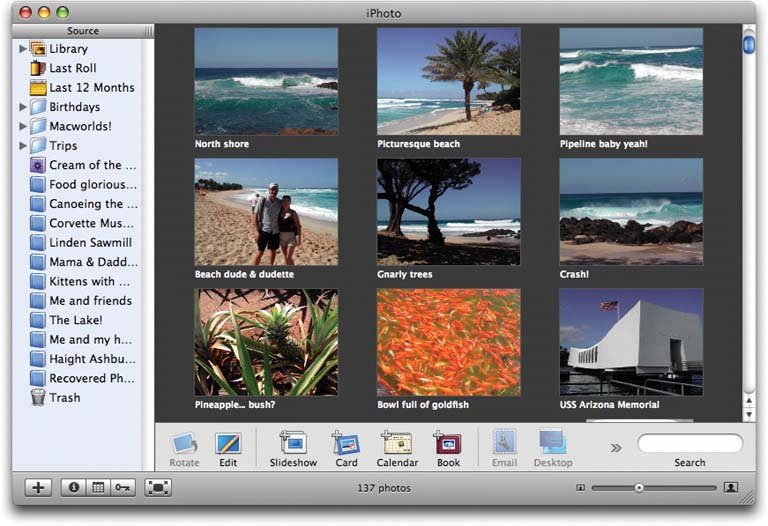
Task: Expand the Library disclosure triangle
Action: click(23, 49)
